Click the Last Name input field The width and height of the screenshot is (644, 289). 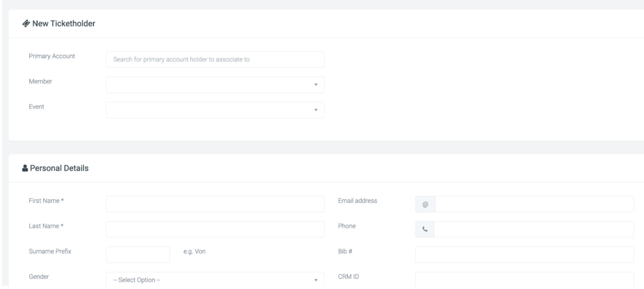pyautogui.click(x=215, y=229)
